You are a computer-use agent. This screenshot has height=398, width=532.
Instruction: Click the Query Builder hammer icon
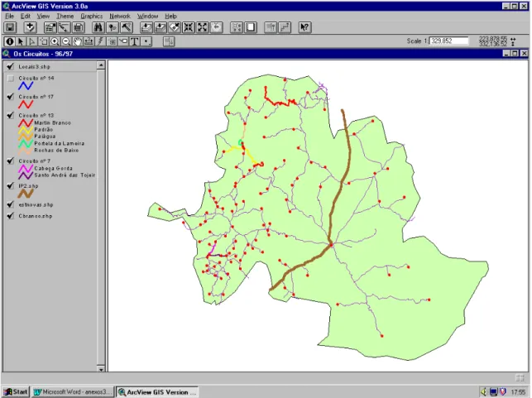[x=127, y=27]
